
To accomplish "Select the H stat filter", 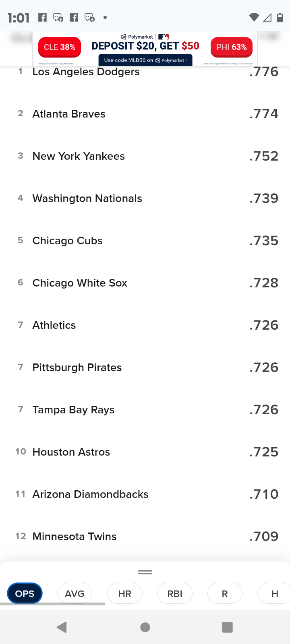I will click(275, 594).
